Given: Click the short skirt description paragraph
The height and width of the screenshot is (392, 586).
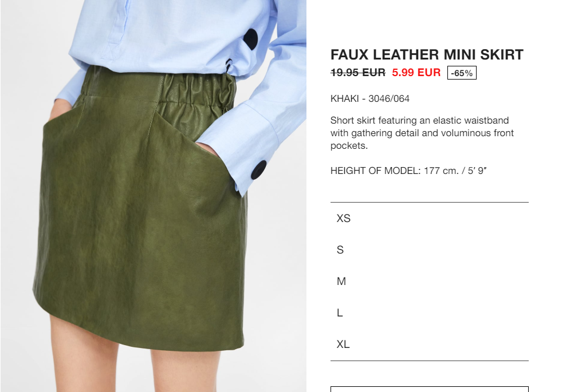Looking at the screenshot, I should tap(422, 133).
